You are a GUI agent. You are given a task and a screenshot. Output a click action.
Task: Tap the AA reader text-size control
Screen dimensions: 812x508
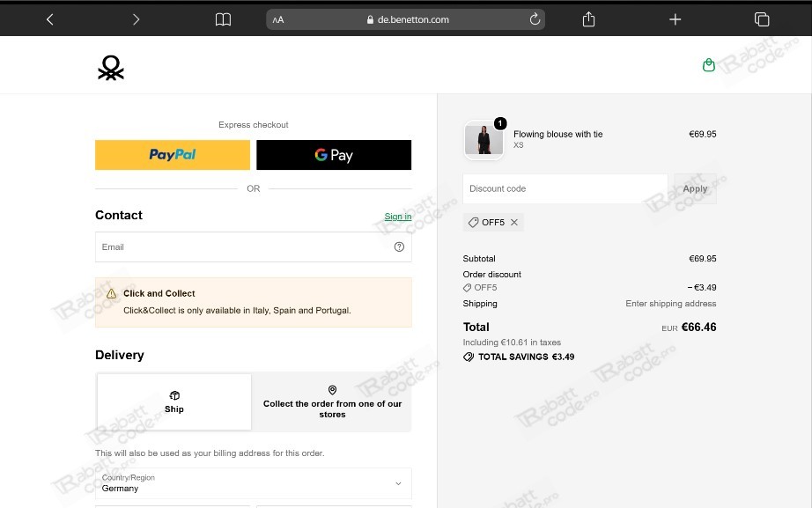point(278,19)
